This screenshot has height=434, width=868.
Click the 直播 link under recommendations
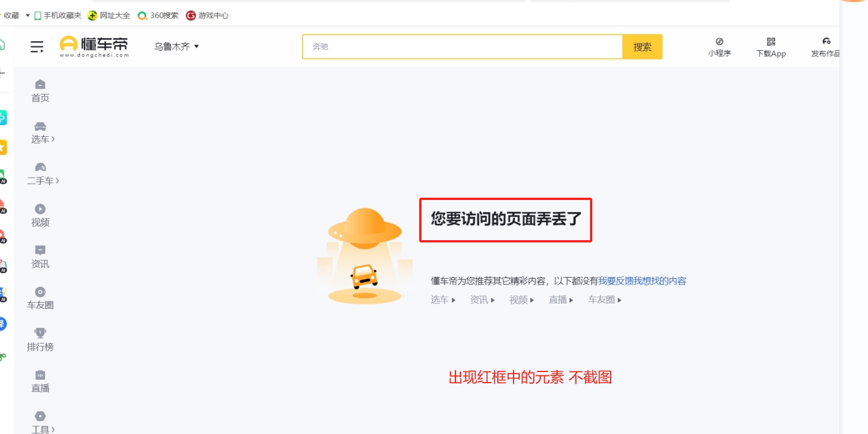click(560, 300)
